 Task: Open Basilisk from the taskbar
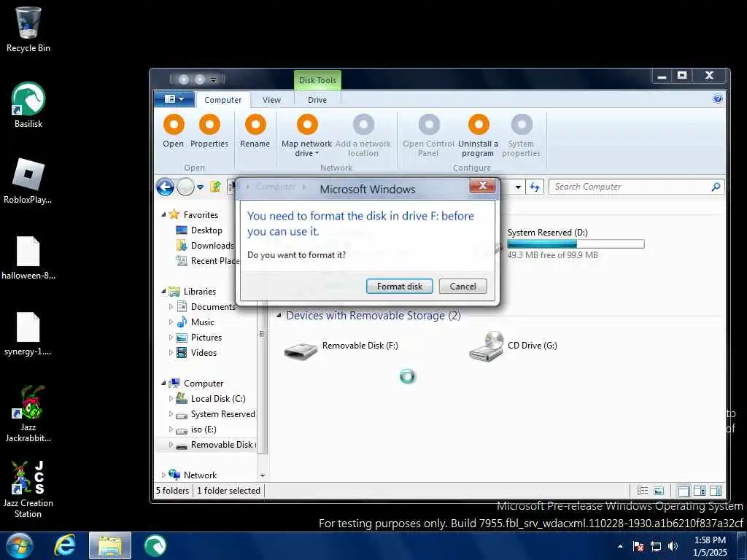pos(155,545)
